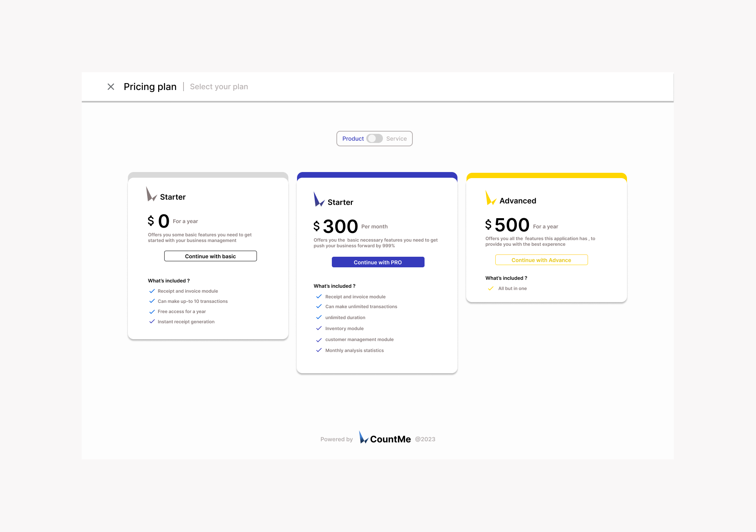Viewport: 756px width, 532px height.
Task: Toggle the Product/Service switch
Action: coord(374,139)
